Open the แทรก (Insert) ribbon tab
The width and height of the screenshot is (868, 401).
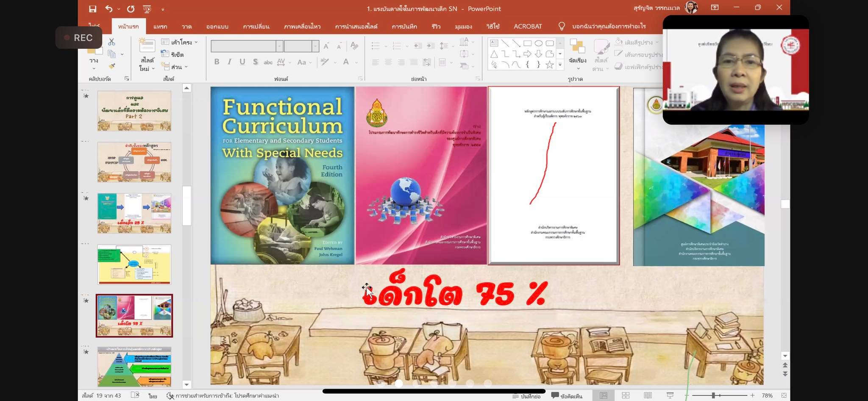pyautogui.click(x=160, y=26)
